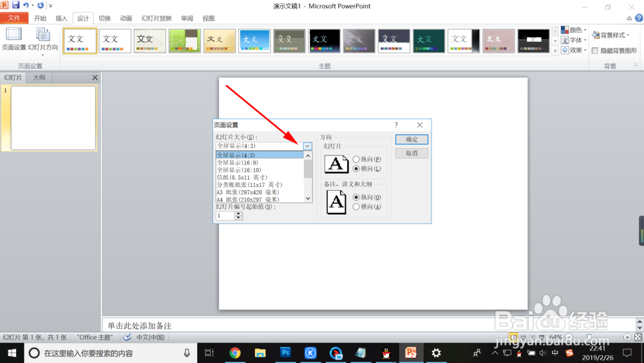
Task: Choose Ledger Paper (11x17) option
Action: [260, 184]
